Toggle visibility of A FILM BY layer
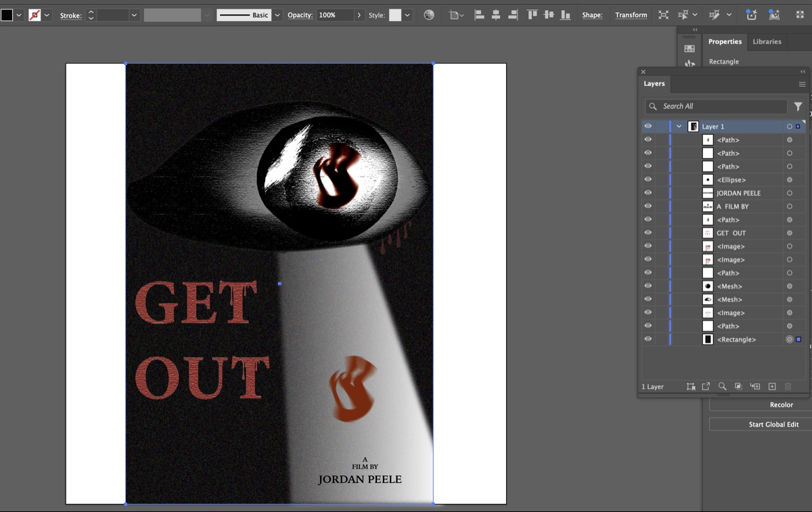Image resolution: width=812 pixels, height=512 pixels. (648, 207)
